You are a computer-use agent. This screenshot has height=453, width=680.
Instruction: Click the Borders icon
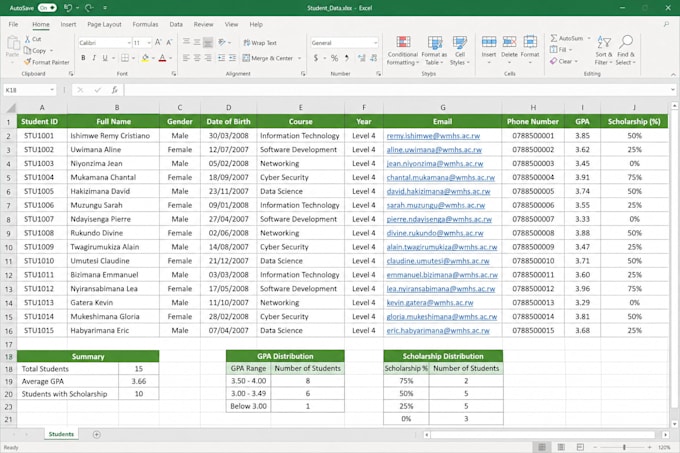coord(125,58)
